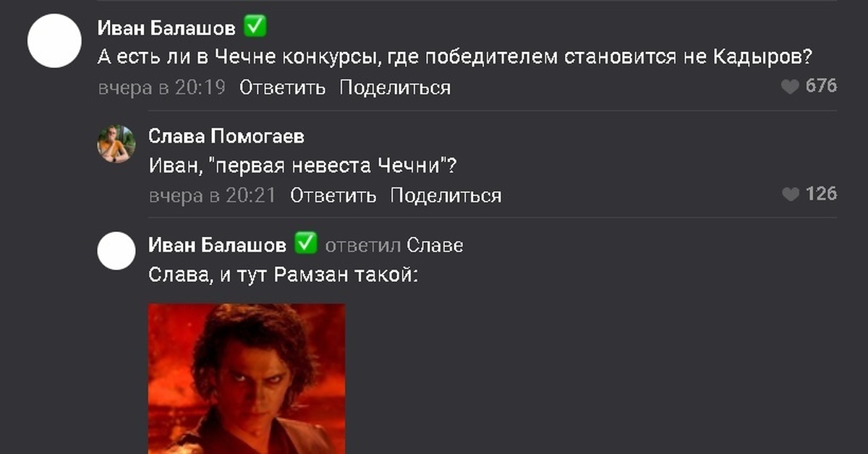This screenshot has height=454, width=868.
Task: Click the 'вчера в 20:21' timestamp
Action: [213, 196]
